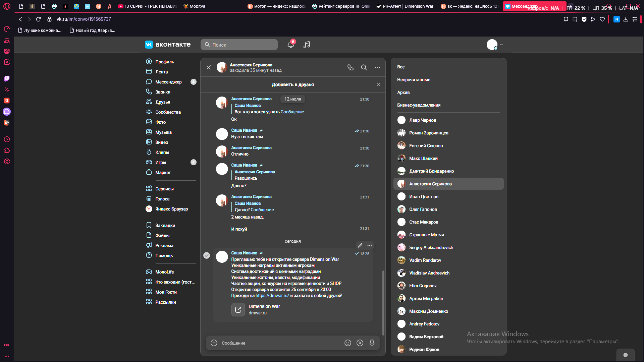This screenshot has width=644, height=362.
Task: Open the notifications bell
Action: [291, 45]
